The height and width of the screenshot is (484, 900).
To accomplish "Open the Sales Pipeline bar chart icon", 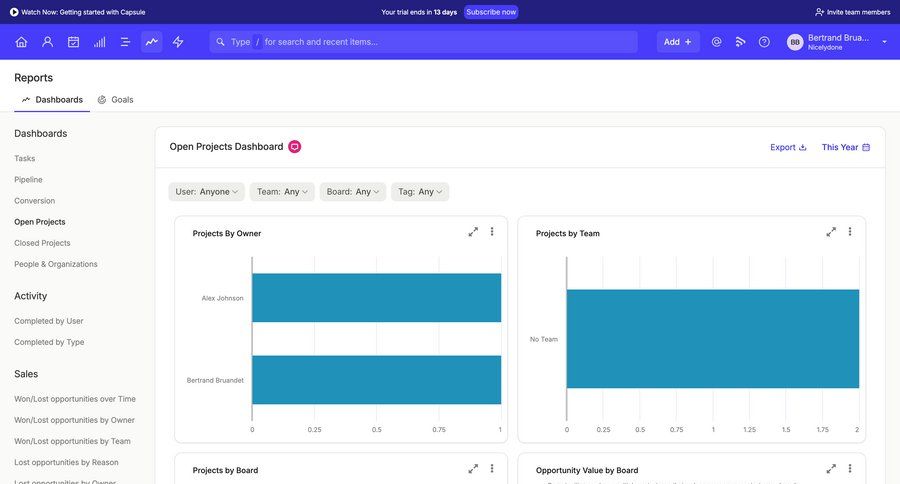I will click(99, 42).
